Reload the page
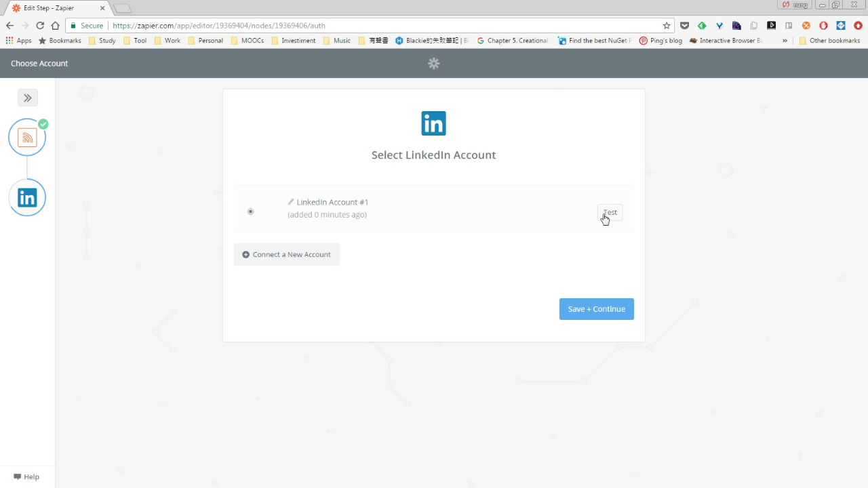 coord(40,26)
